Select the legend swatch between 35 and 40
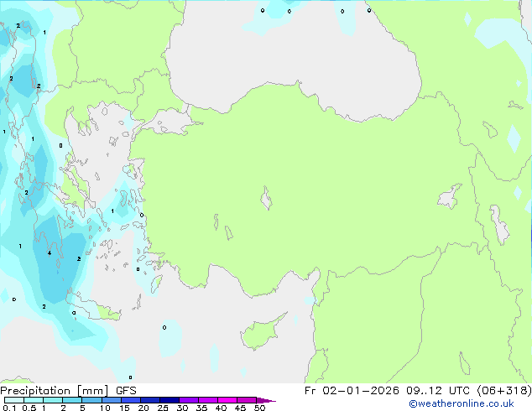Screen dimensions: 532x411 click(x=208, y=400)
